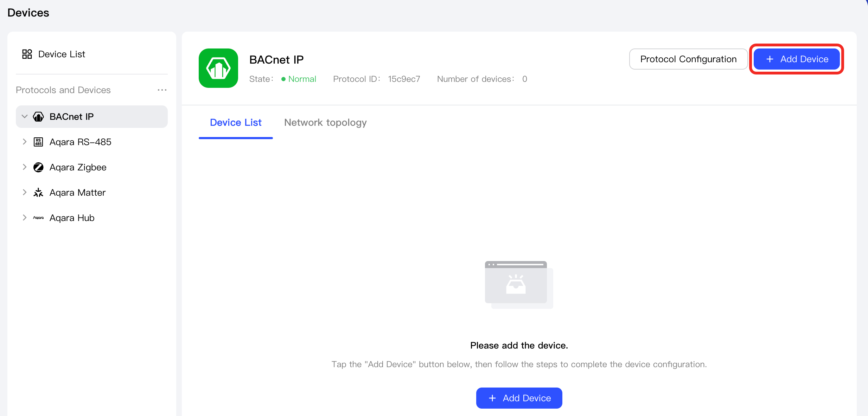Select Aqara Matter in the protocol list

[92, 193]
